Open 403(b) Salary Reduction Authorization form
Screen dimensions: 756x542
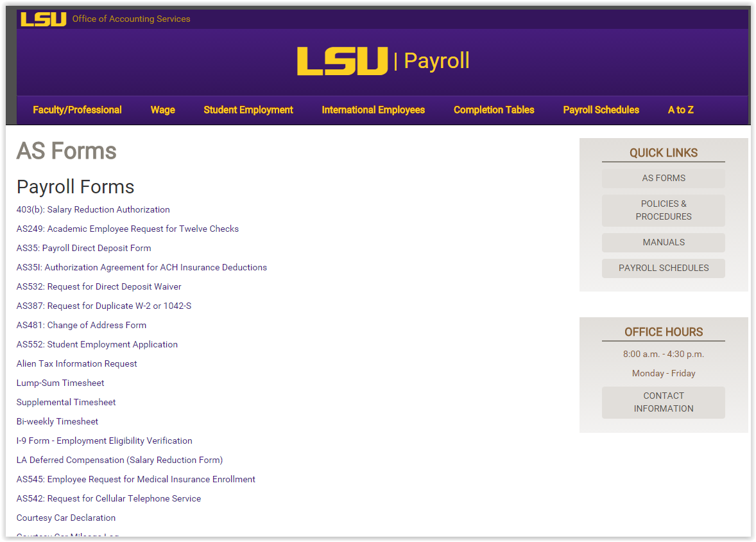pos(93,209)
